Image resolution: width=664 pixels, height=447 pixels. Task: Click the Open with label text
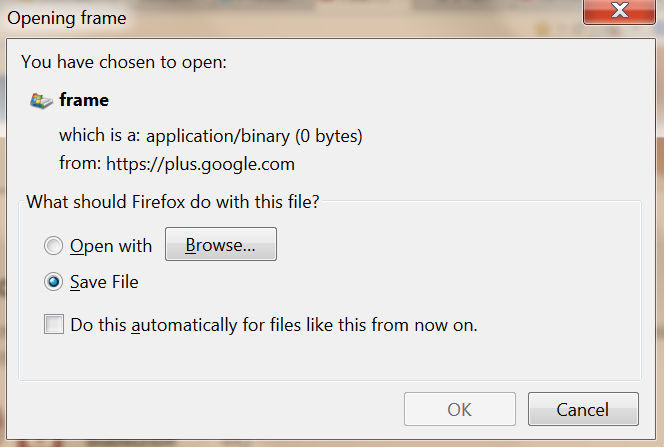tap(111, 246)
